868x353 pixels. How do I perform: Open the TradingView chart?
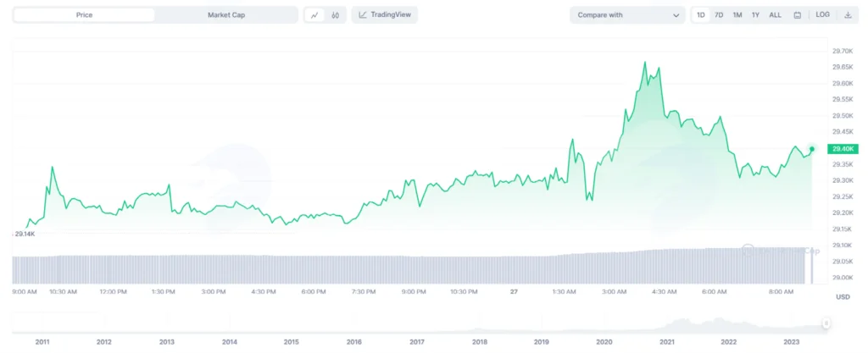point(385,15)
